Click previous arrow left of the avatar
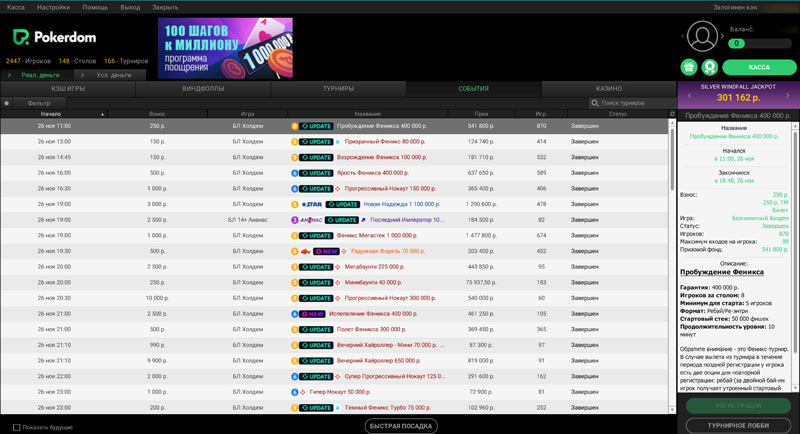800x434 pixels. pyautogui.click(x=682, y=37)
